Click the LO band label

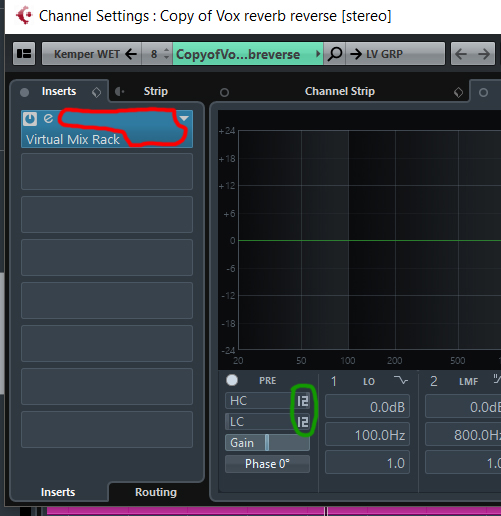[369, 382]
